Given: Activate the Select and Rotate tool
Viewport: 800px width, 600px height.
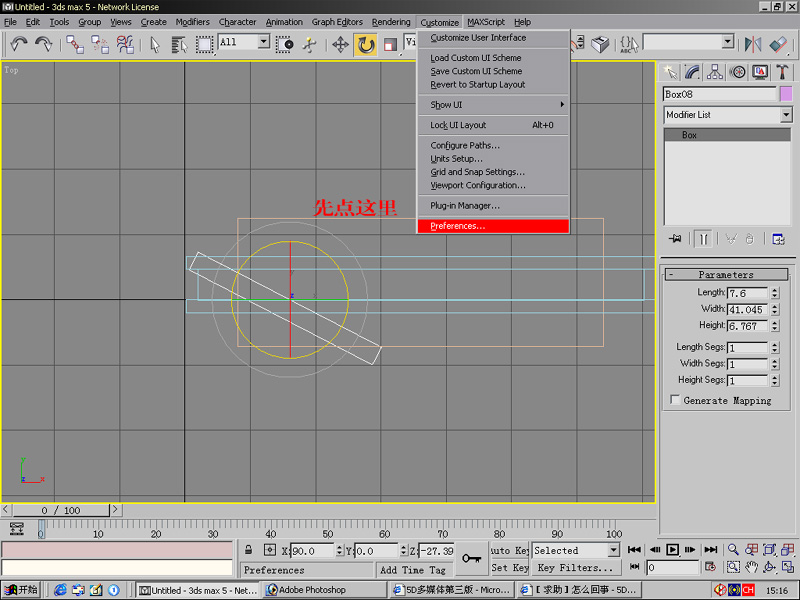Looking at the screenshot, I should pyautogui.click(x=366, y=44).
